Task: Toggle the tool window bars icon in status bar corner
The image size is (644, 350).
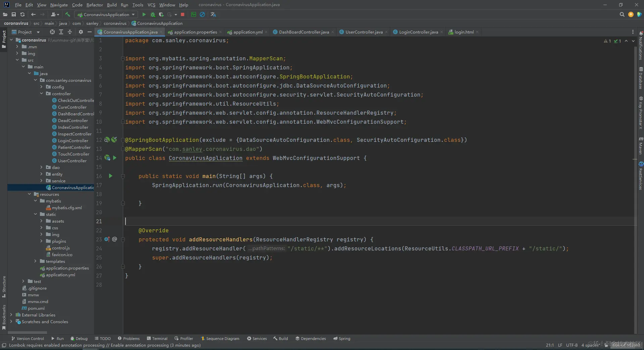Action: pos(4,345)
